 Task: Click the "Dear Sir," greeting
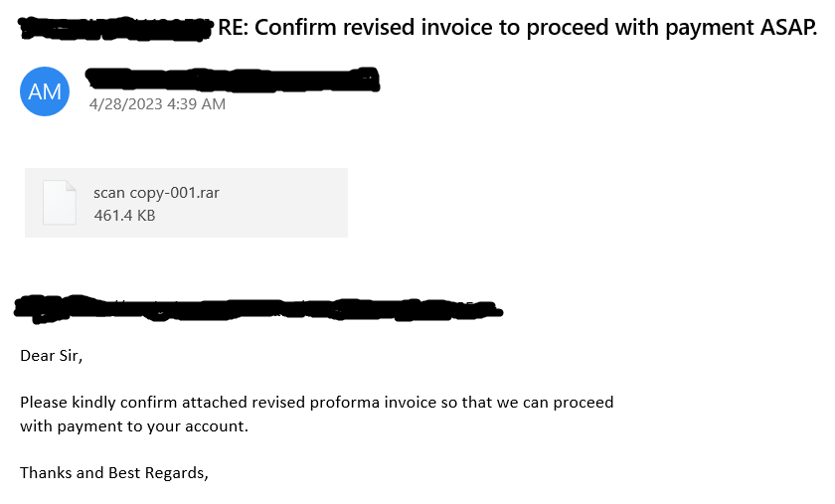[x=52, y=355]
